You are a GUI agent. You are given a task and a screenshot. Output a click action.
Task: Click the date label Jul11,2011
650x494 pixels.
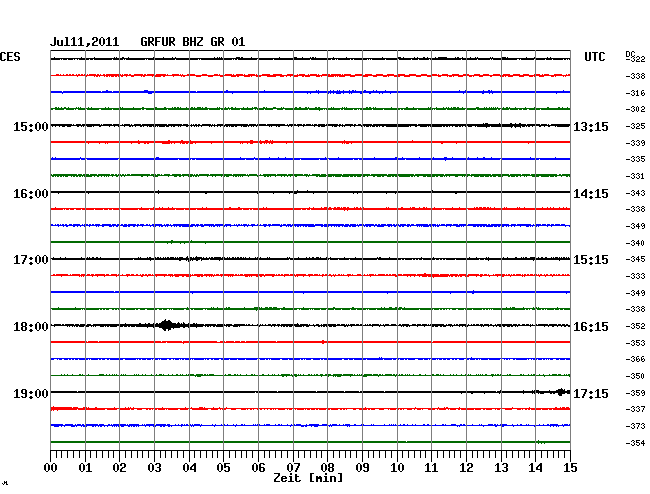click(85, 42)
